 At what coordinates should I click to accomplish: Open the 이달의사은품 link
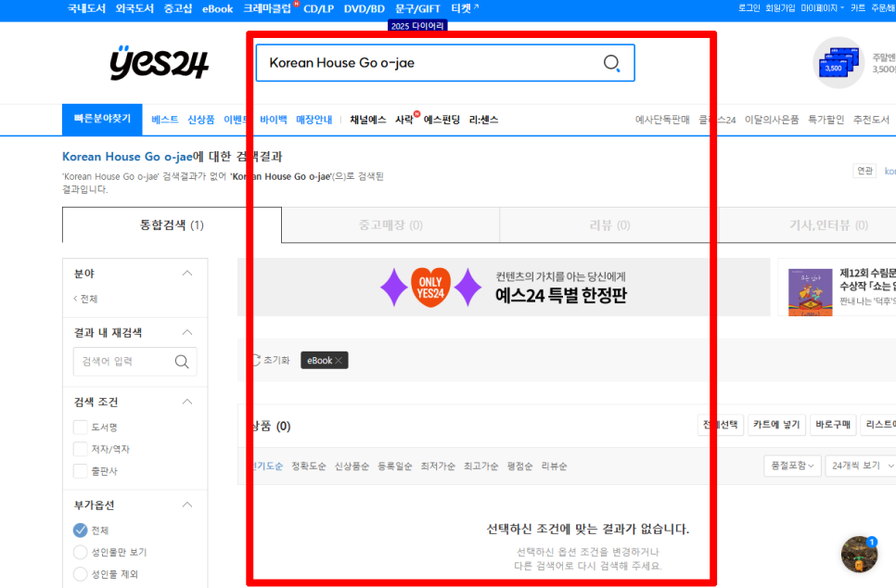[x=772, y=120]
